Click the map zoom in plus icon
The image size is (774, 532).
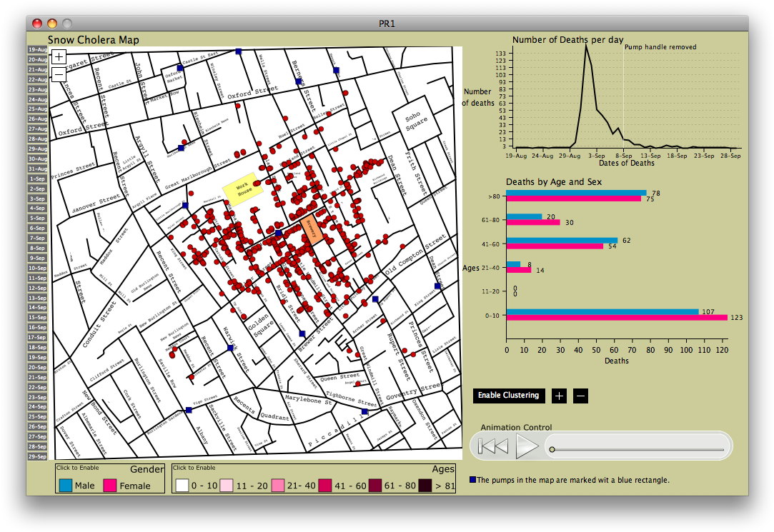click(x=59, y=56)
